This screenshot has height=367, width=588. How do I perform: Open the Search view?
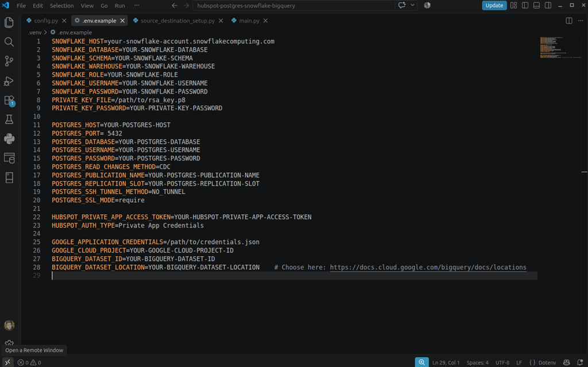point(9,42)
